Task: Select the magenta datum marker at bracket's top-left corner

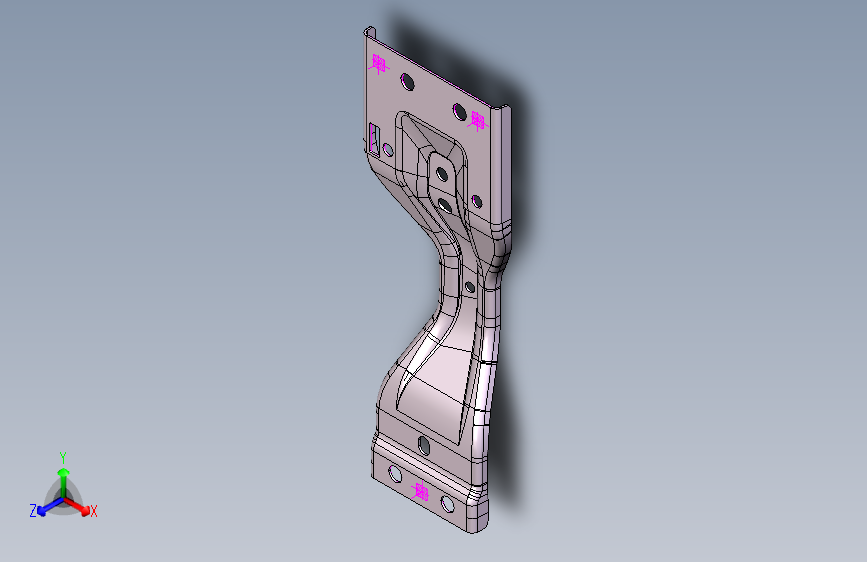Action: (x=379, y=64)
